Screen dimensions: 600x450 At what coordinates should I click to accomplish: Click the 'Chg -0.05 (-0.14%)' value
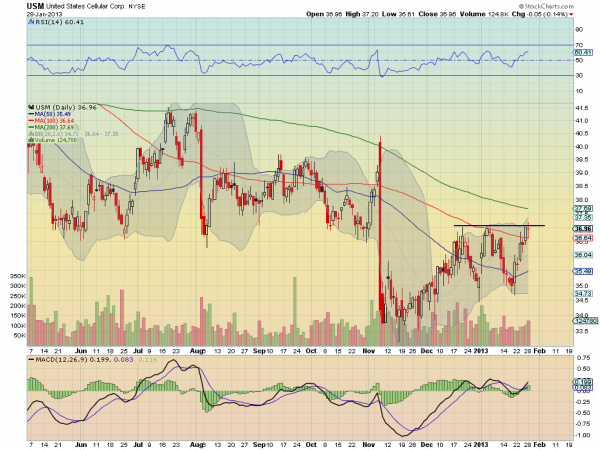point(540,14)
